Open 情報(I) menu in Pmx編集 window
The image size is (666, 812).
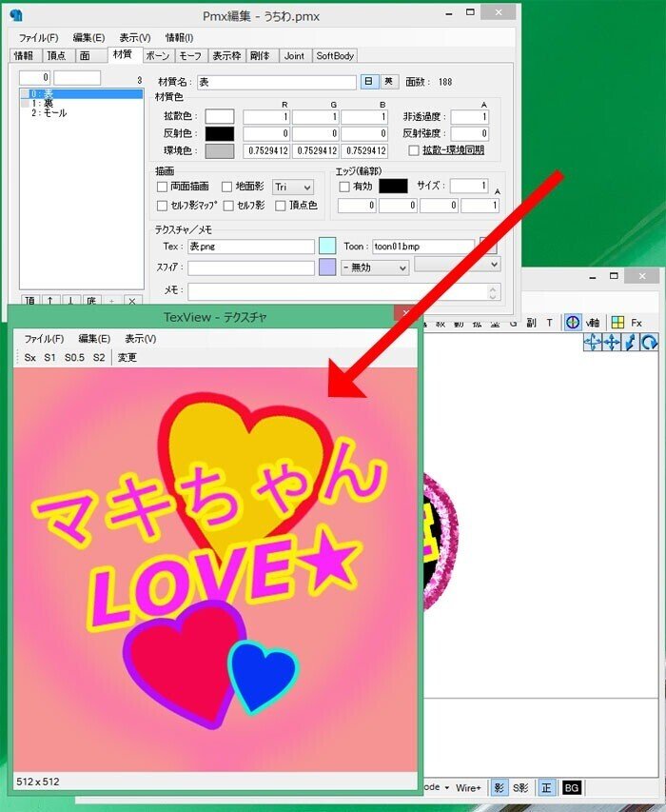(x=179, y=38)
